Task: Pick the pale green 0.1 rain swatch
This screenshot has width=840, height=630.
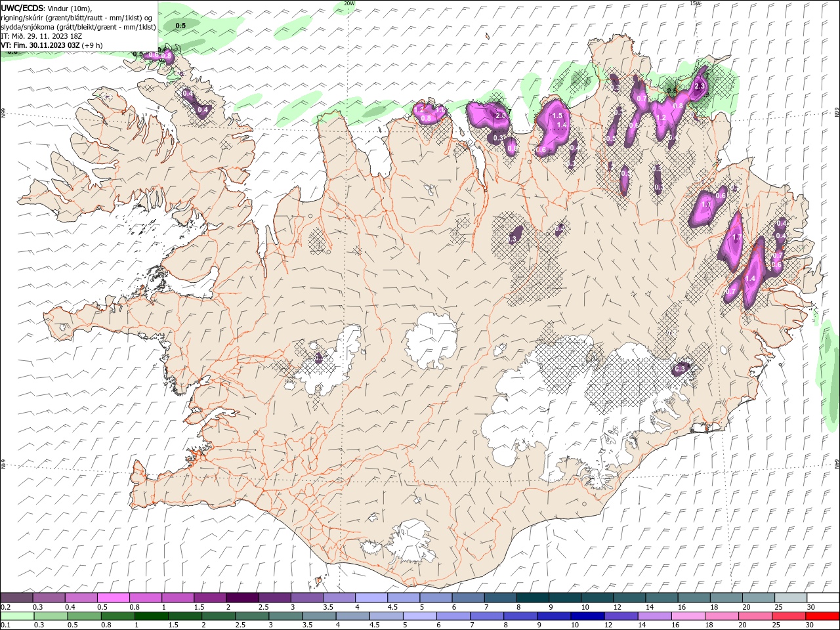Action: [x=17, y=616]
